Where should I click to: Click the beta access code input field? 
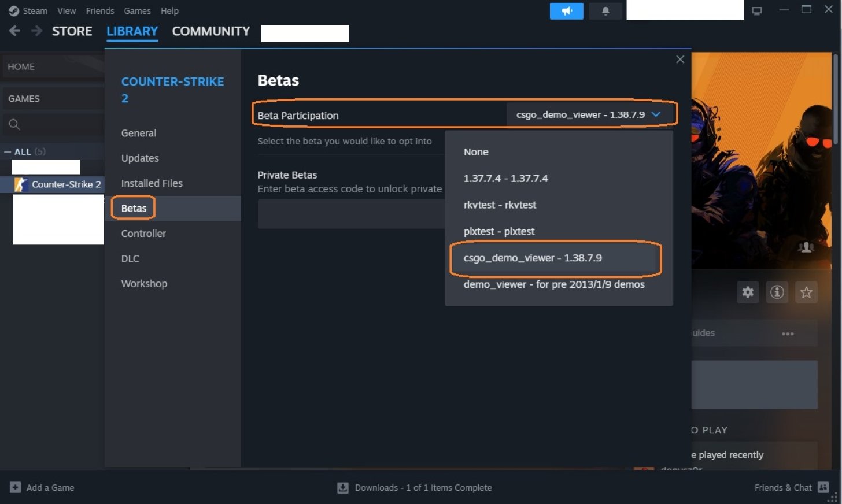point(347,214)
